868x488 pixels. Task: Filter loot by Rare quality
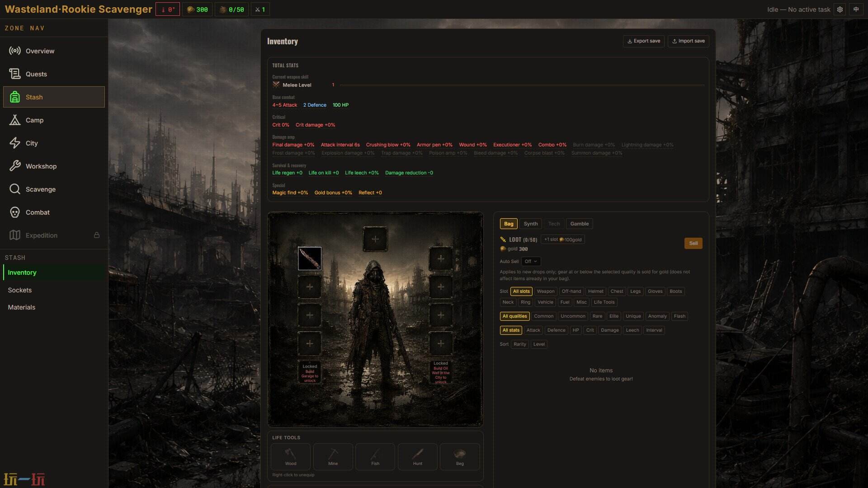tap(597, 316)
